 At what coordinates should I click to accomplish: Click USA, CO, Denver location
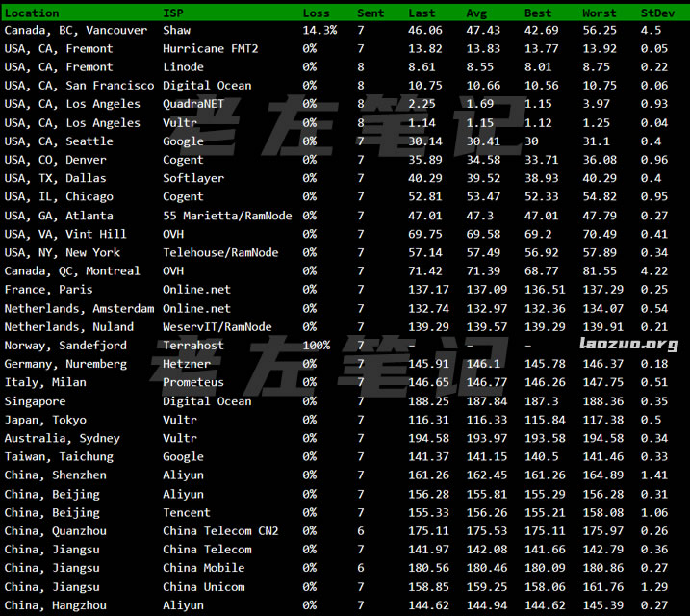coord(55,160)
